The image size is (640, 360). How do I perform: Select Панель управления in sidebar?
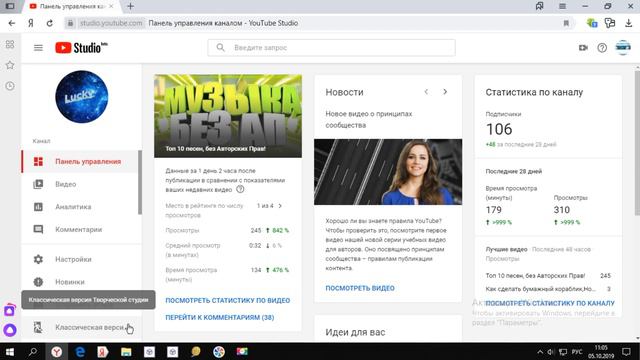(80, 162)
